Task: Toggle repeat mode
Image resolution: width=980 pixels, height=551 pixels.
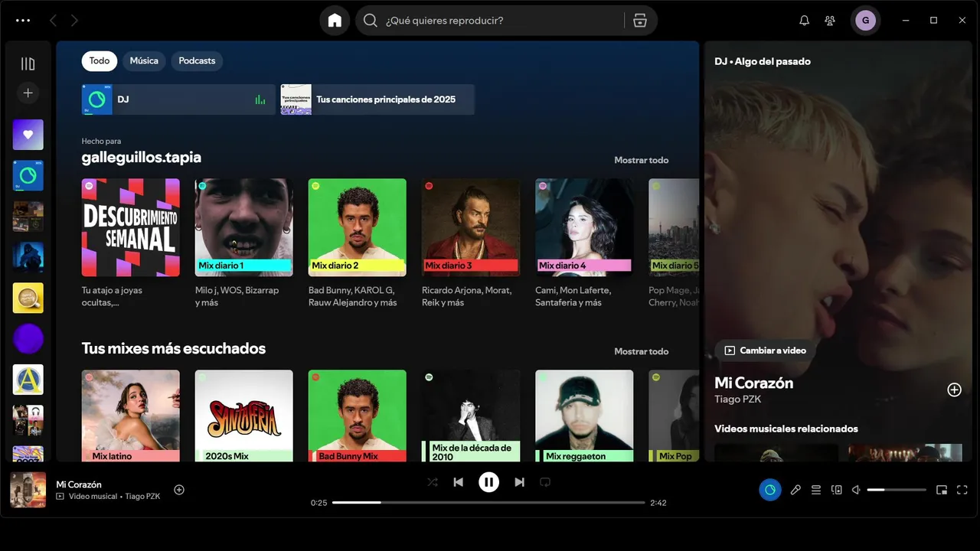Action: click(x=545, y=482)
